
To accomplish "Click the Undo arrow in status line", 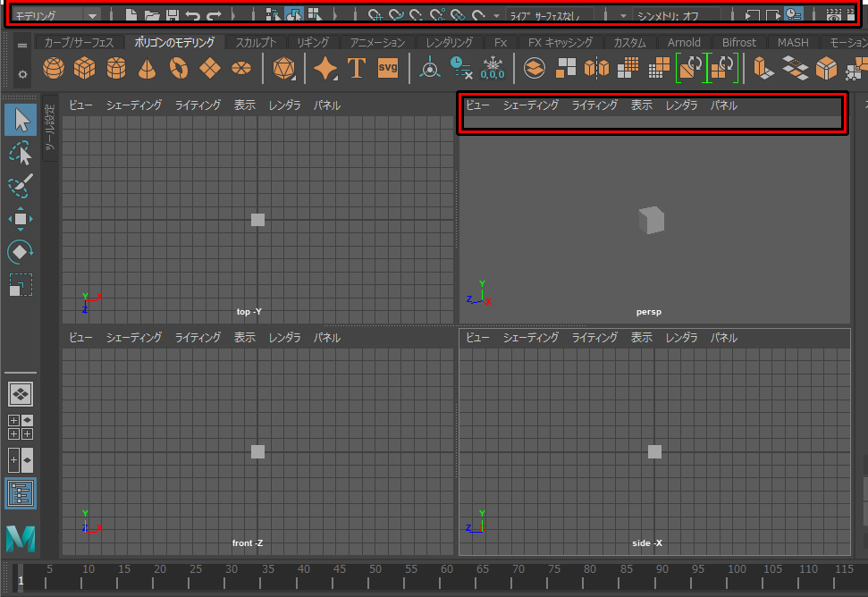I will (193, 15).
